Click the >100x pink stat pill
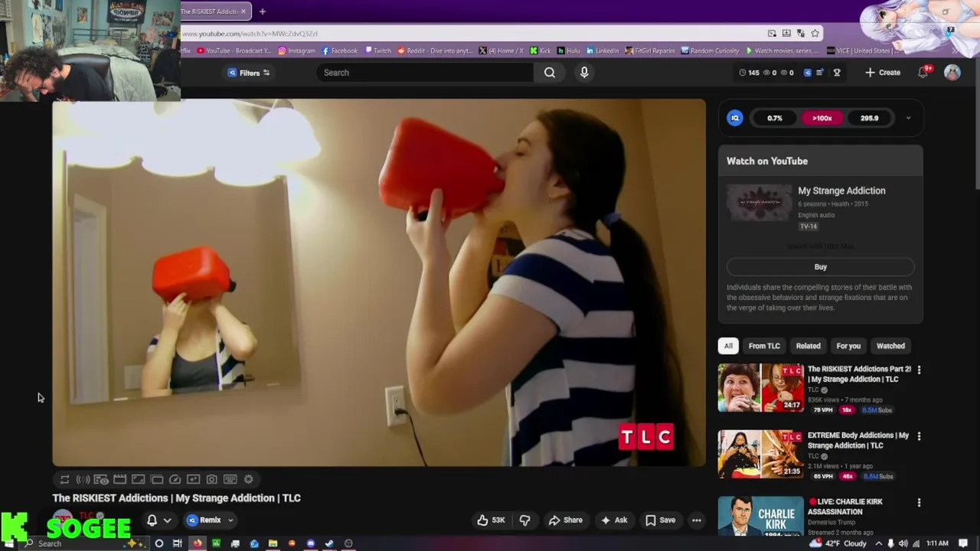Image resolution: width=980 pixels, height=551 pixels. pyautogui.click(x=822, y=118)
